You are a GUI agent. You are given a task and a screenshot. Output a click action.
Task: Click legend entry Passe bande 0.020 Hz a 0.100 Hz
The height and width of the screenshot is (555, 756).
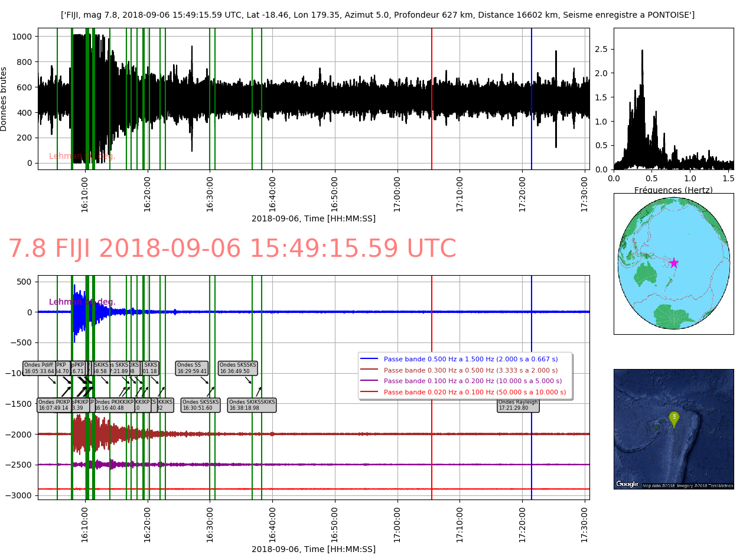click(474, 392)
